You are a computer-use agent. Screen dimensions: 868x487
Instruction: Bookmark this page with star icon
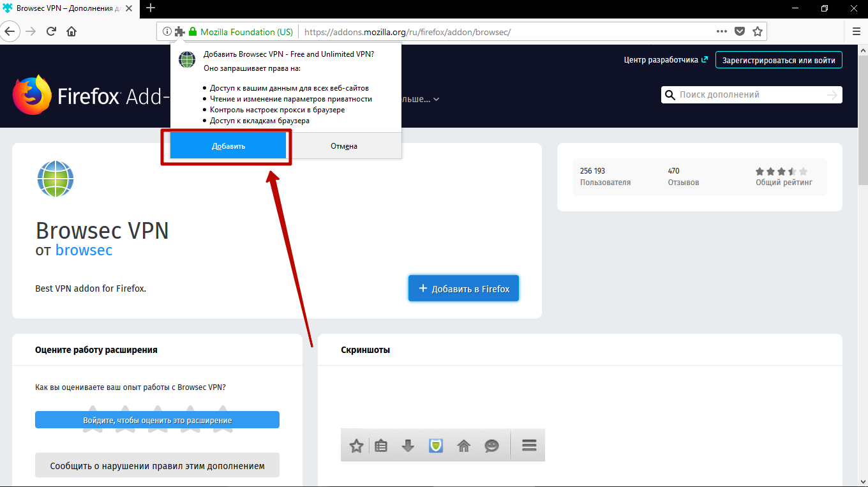(x=758, y=31)
